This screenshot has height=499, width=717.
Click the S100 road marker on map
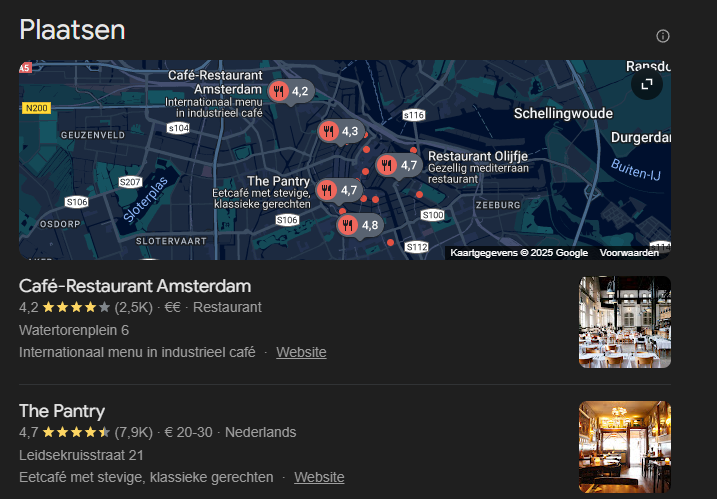433,215
